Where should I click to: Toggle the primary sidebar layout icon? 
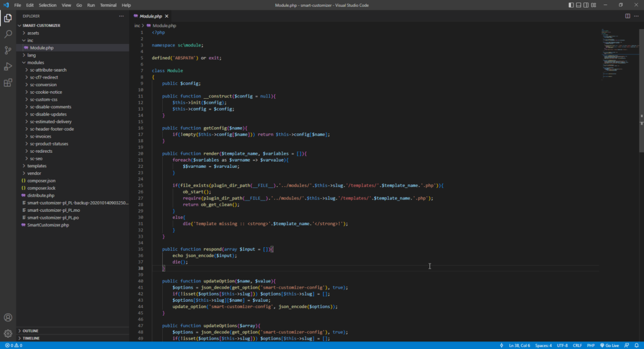(571, 5)
